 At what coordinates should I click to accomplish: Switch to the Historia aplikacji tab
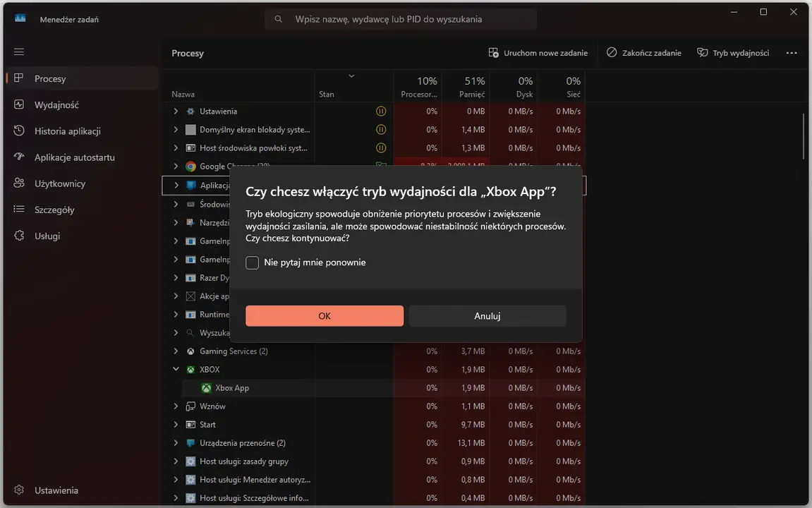(x=82, y=131)
